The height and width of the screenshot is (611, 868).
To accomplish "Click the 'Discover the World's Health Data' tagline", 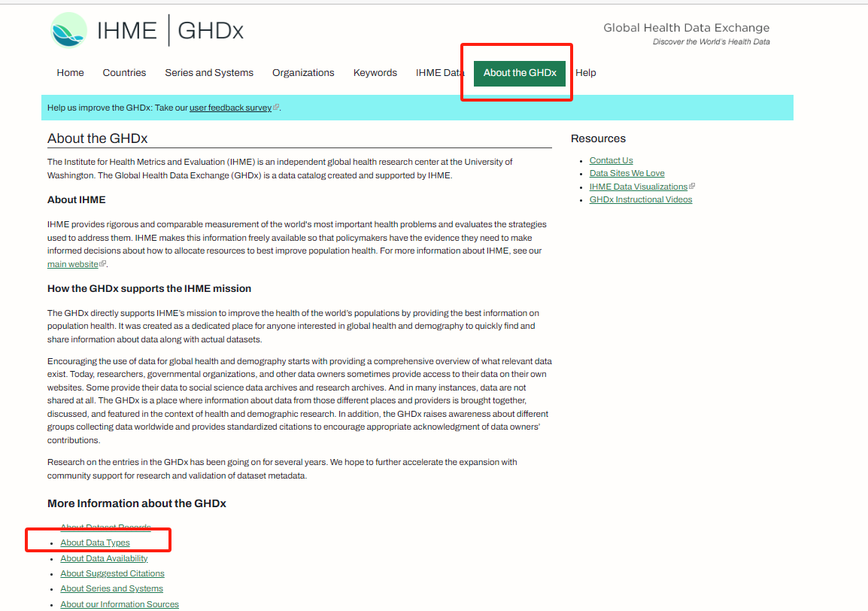I will click(x=712, y=41).
